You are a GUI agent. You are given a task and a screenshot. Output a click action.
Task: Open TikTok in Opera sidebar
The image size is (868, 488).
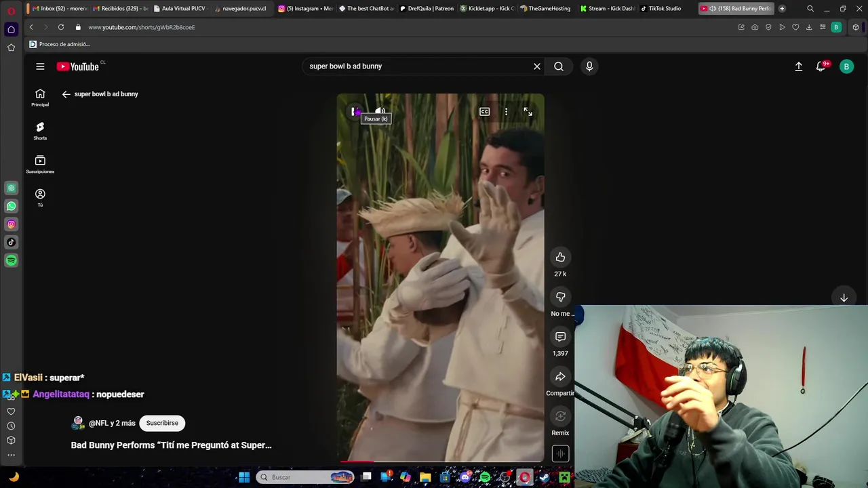point(11,242)
